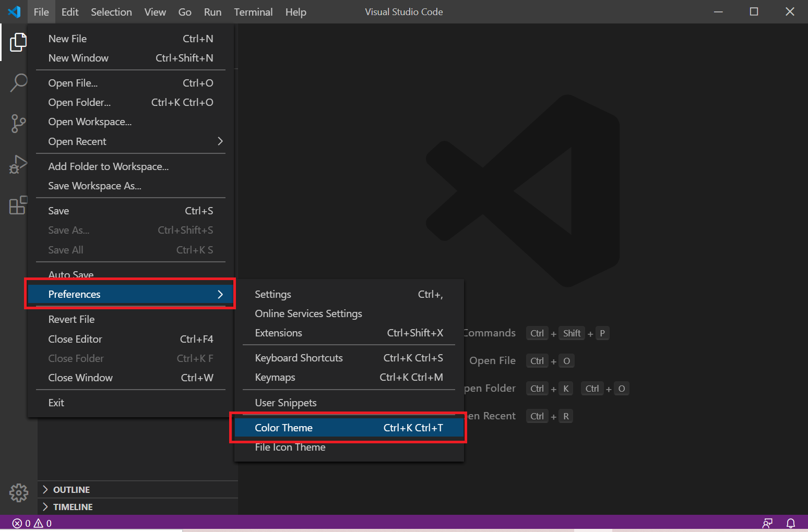Open the Go menu

pos(185,12)
